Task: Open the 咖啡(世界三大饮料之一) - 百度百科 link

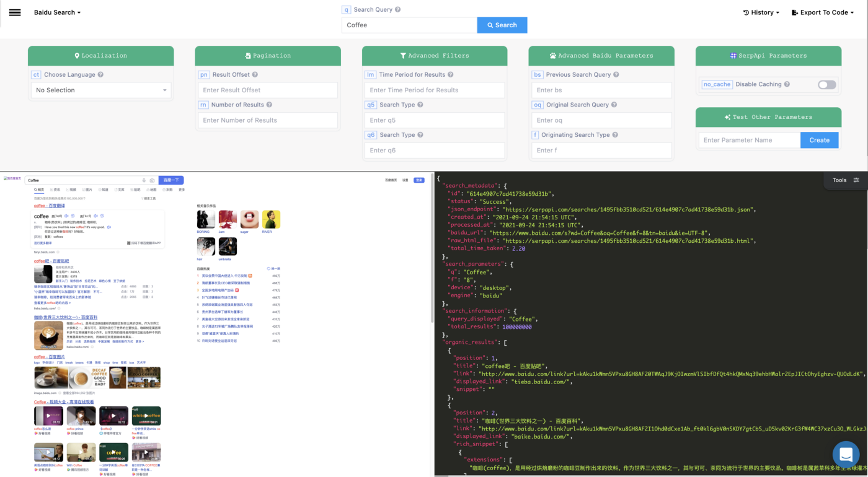Action: click(x=66, y=317)
